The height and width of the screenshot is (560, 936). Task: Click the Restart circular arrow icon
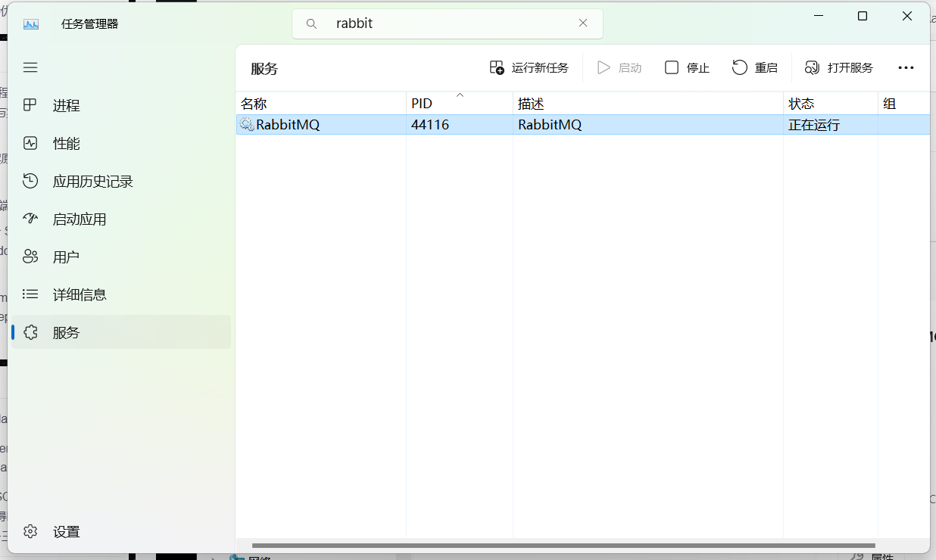point(740,68)
